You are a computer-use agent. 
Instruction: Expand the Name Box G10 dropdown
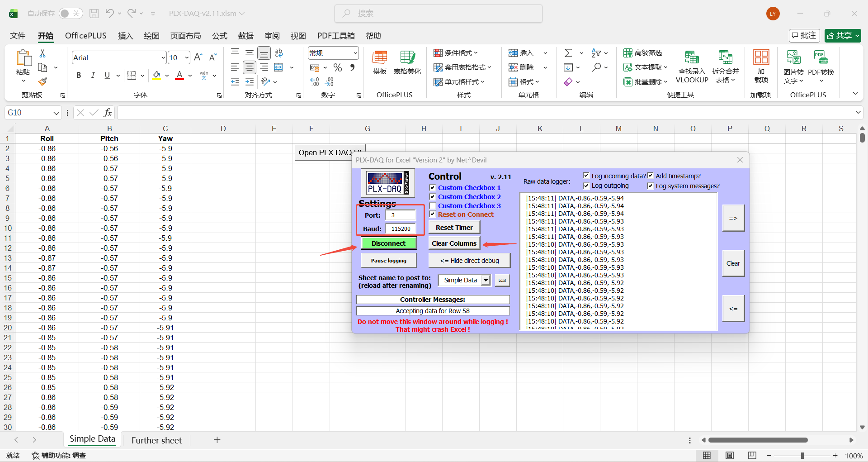point(57,113)
